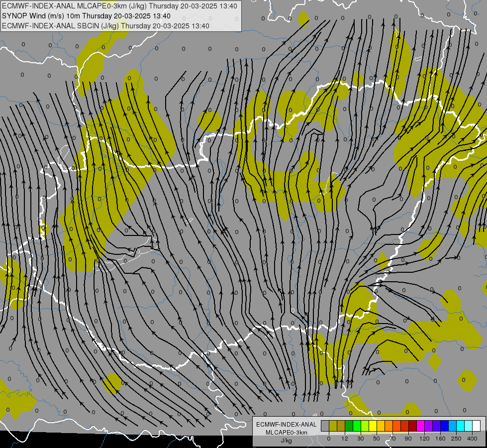Choose the bright green legend swatch
Screen dimensions: 487x448
click(357, 426)
